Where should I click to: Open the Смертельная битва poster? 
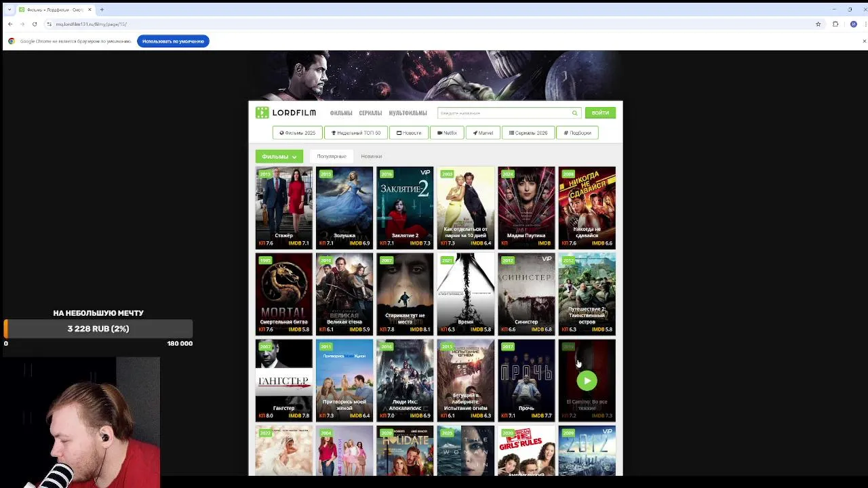[284, 294]
